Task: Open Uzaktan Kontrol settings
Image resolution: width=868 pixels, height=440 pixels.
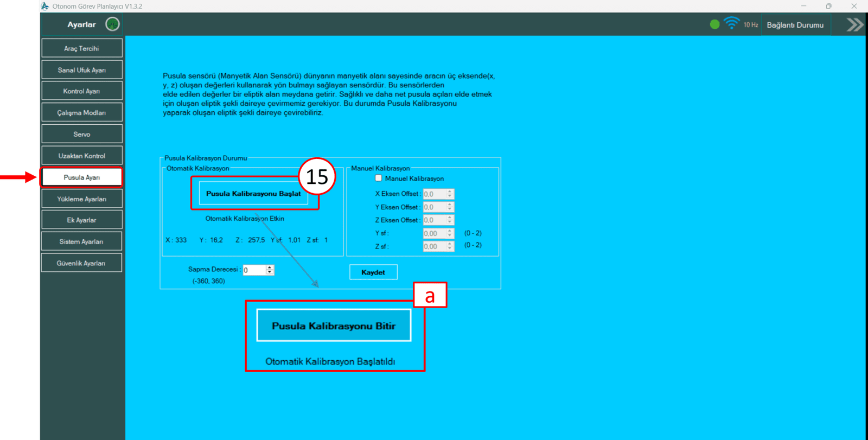Action: (82, 156)
